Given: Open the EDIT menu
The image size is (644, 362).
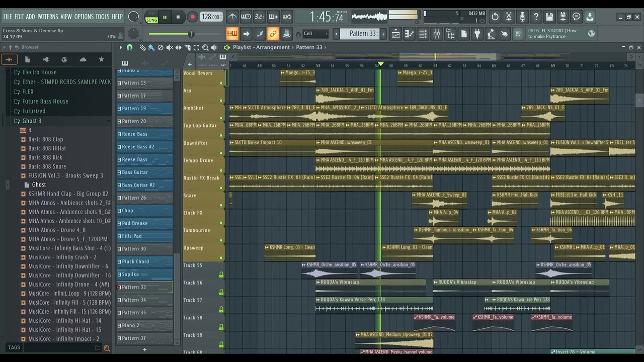Looking at the screenshot, I should tap(19, 17).
